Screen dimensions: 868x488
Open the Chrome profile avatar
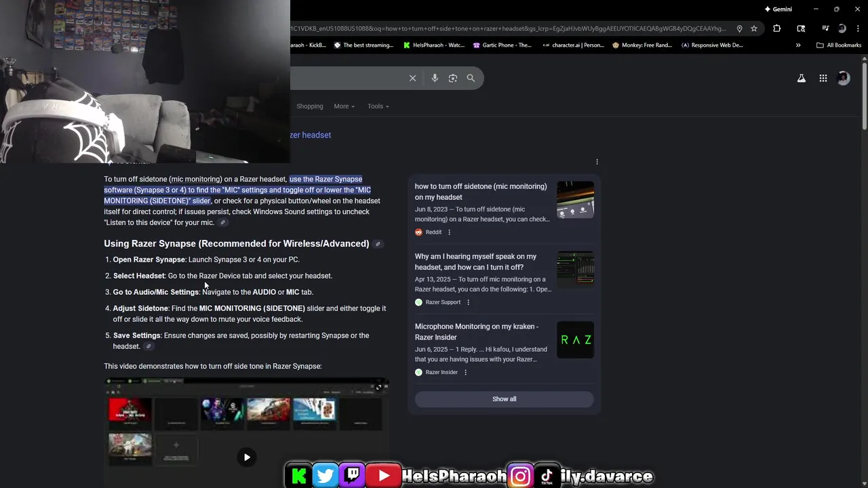(x=842, y=28)
